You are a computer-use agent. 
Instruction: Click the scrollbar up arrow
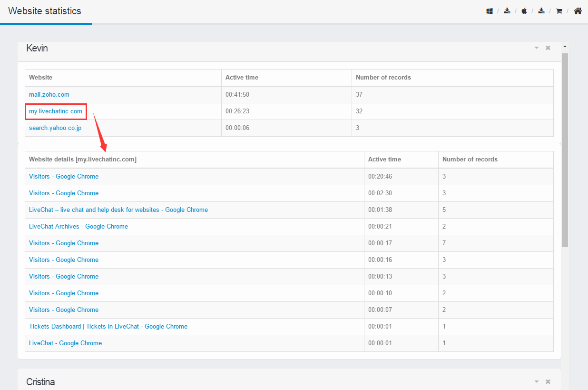[x=565, y=47]
